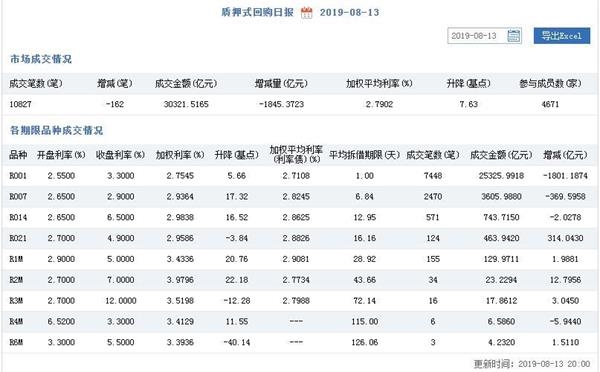
Task: Select the R4M row label
Action: (x=16, y=321)
